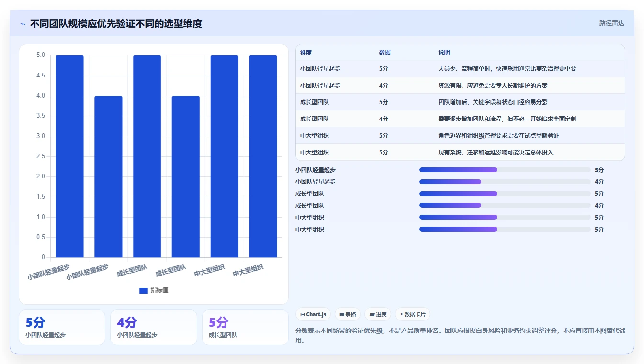Click the 维度 column header

pyautogui.click(x=306, y=53)
